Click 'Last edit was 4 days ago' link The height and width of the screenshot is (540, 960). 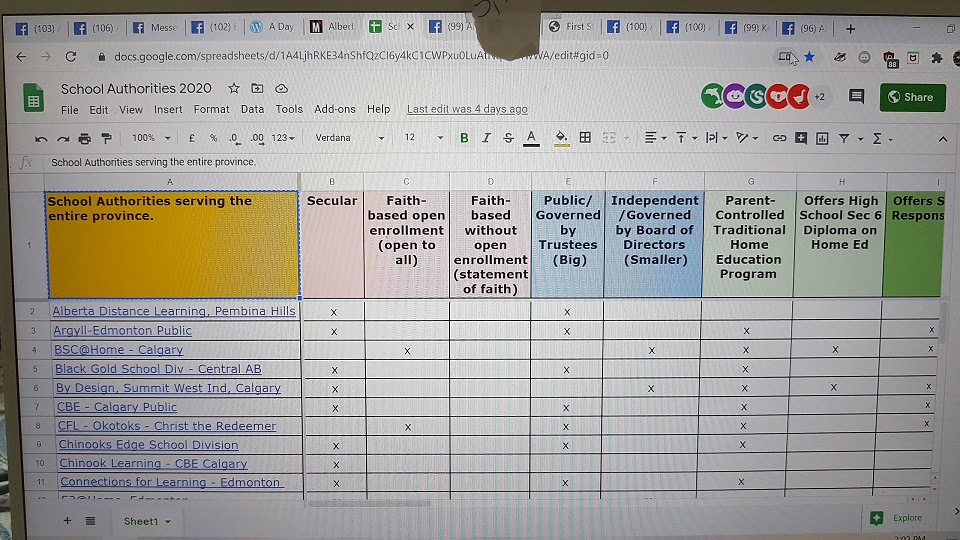(x=467, y=109)
